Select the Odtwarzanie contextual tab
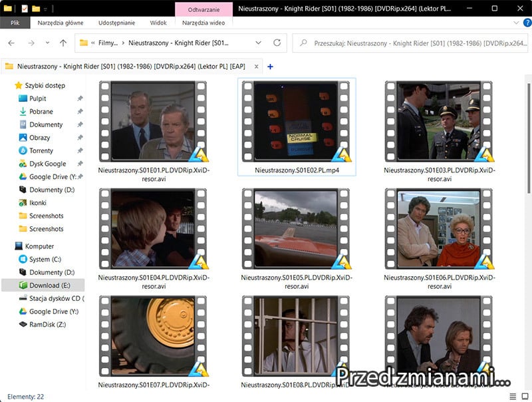Screen dimensions: 532x402 tap(204, 9)
